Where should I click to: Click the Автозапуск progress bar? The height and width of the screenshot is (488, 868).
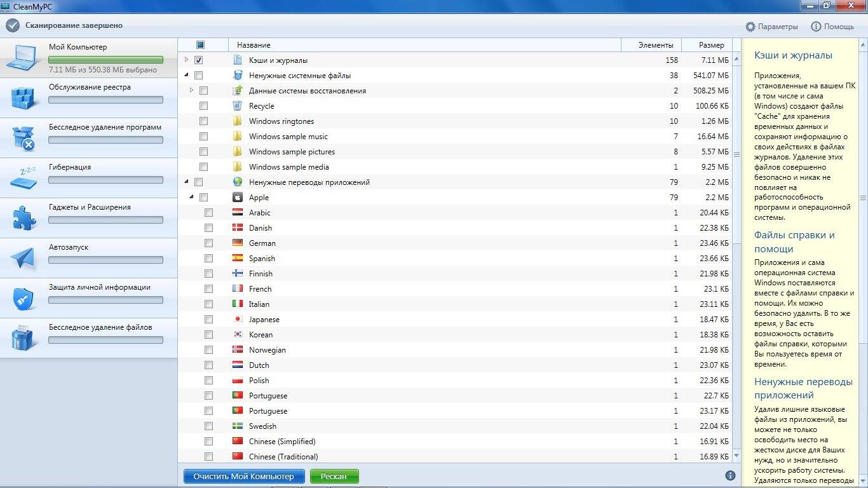[105, 260]
